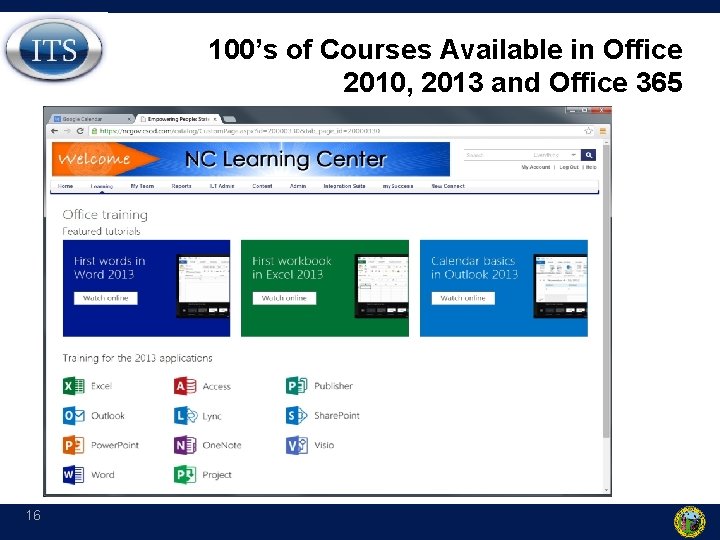Open the Admin menu
This screenshot has height=540, width=720.
(x=298, y=186)
